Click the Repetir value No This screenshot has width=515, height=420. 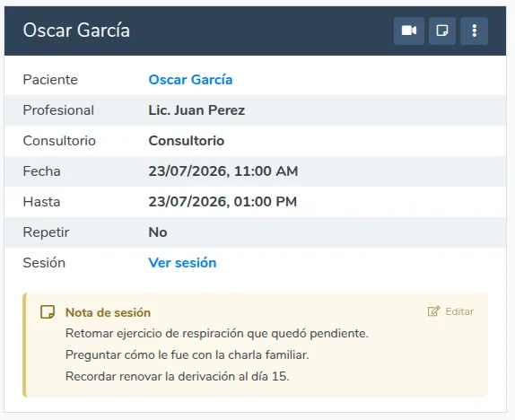[x=158, y=232]
